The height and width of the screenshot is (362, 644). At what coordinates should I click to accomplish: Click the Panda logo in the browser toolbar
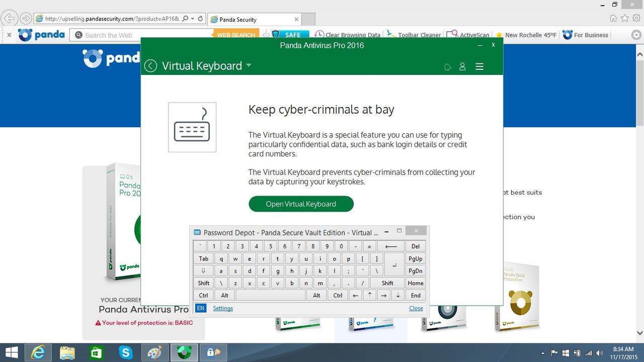pos(41,35)
